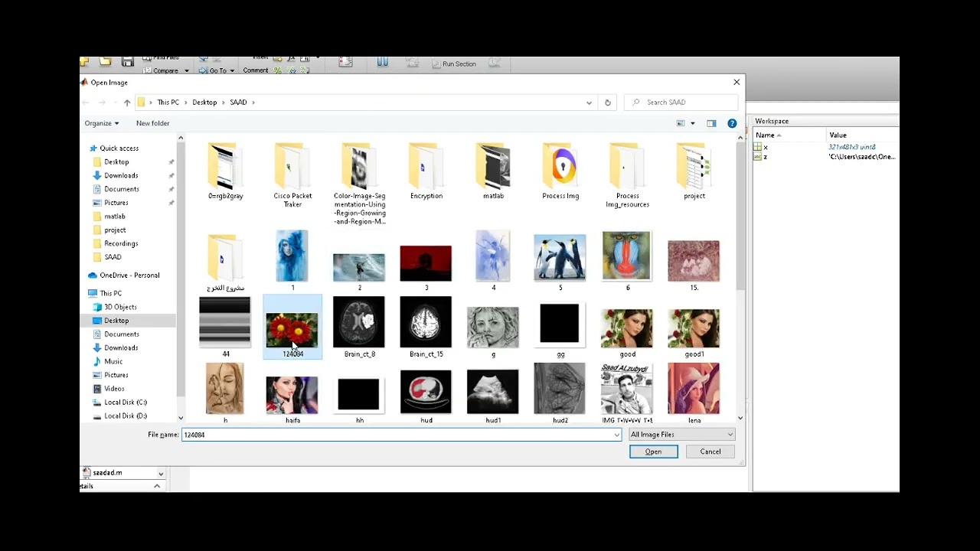
Task: Open the Color-Image-Segmentation folder
Action: point(359,184)
